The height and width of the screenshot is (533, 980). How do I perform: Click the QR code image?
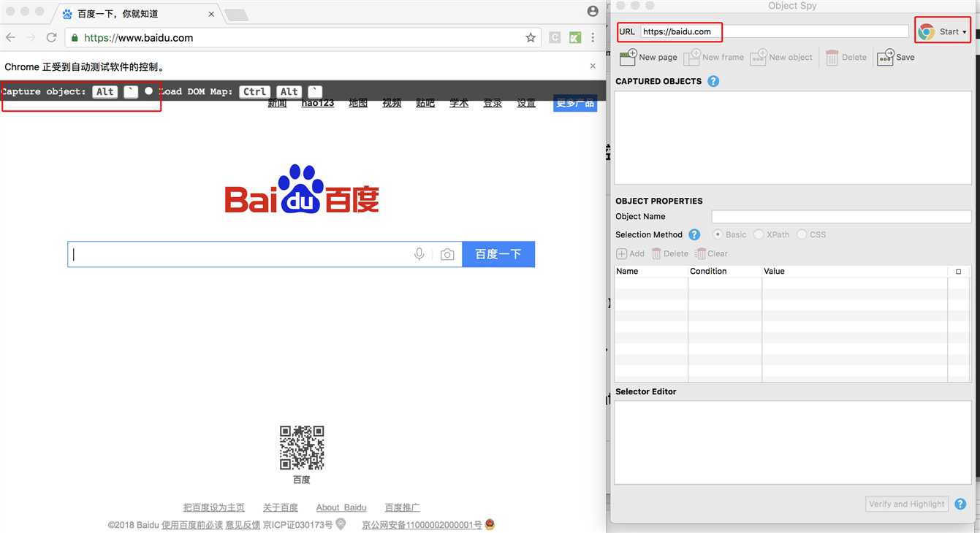tap(302, 448)
